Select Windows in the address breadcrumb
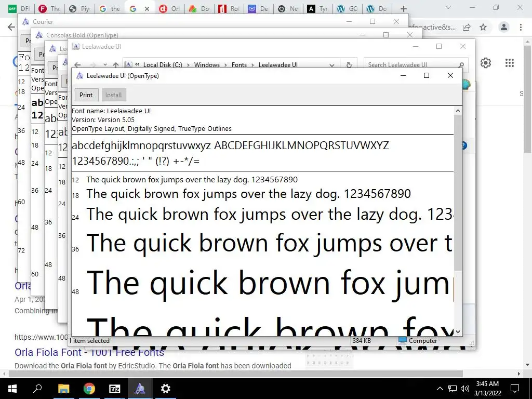 click(x=207, y=65)
